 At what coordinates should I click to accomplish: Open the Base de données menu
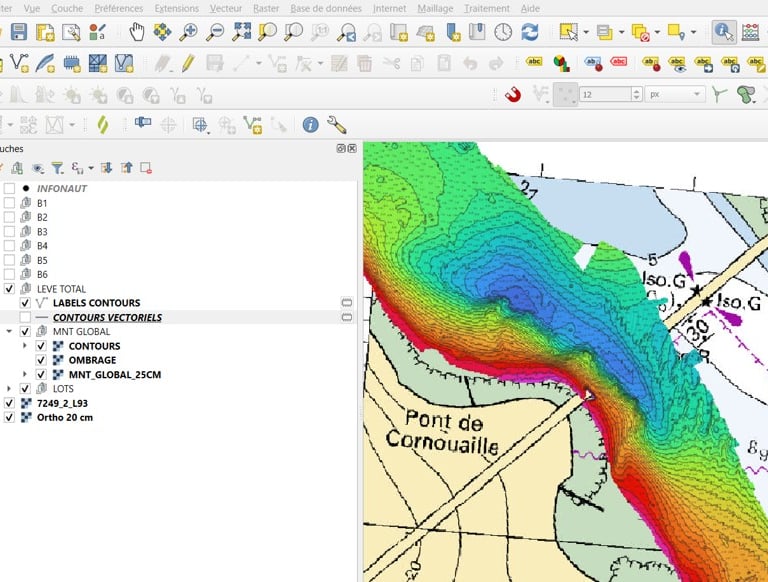click(x=326, y=8)
